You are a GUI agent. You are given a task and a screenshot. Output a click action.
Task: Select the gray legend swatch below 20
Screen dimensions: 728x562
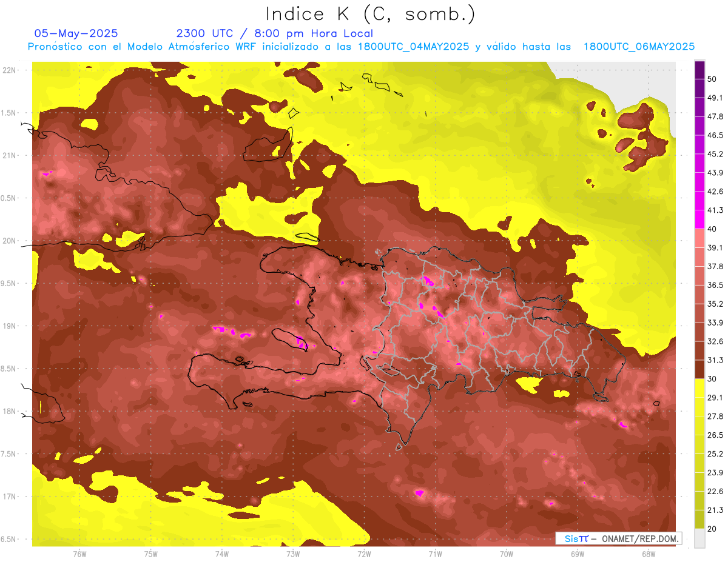pyautogui.click(x=699, y=538)
